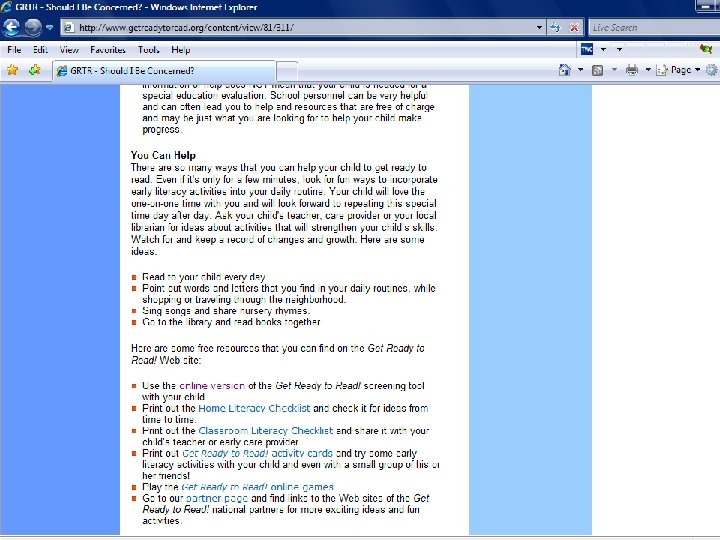Click the Internet Explorer title bar icon

(x=6, y=7)
